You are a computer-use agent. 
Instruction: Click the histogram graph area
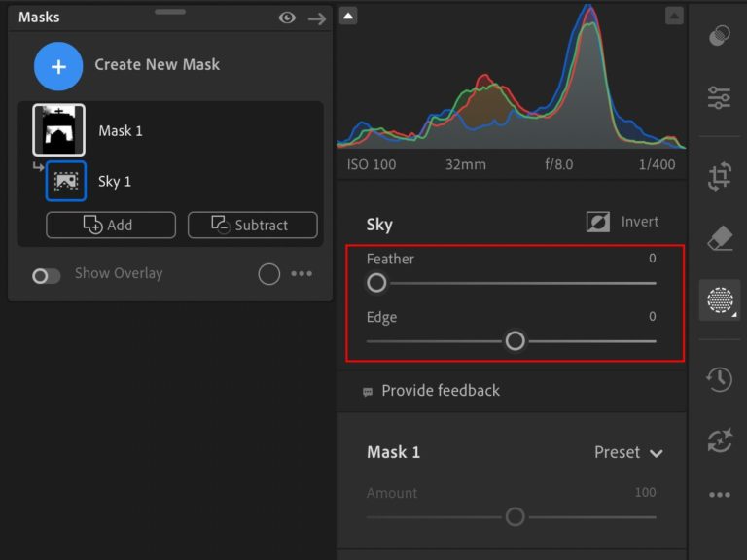click(x=512, y=76)
